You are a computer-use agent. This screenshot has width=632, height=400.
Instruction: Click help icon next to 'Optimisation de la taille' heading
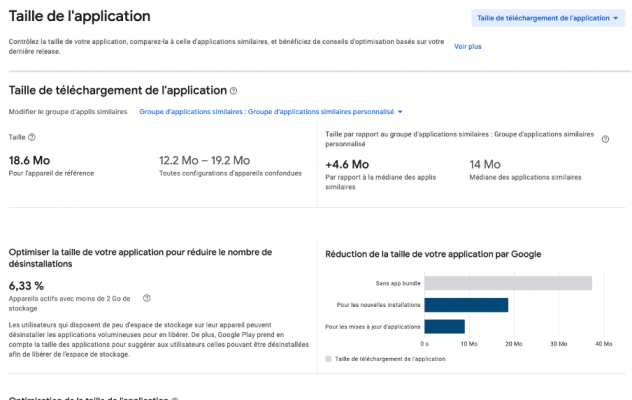175,399
